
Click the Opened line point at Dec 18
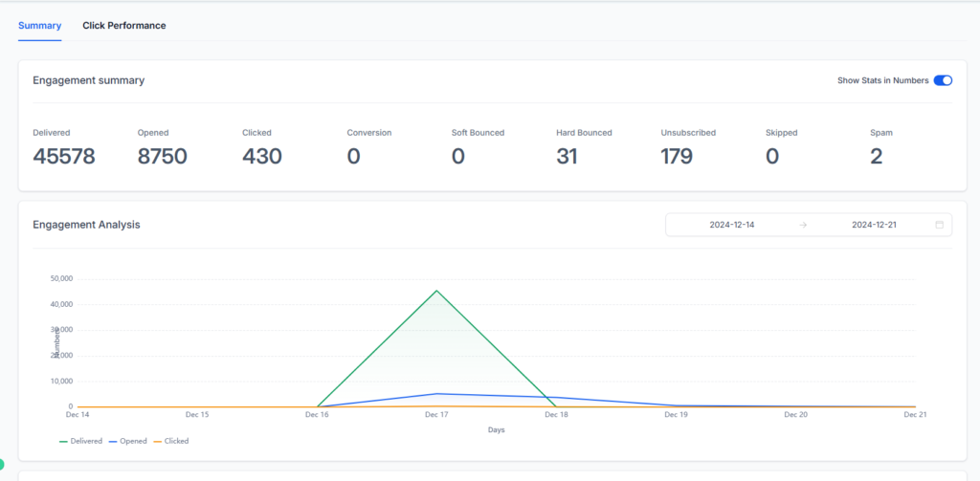[x=556, y=397]
